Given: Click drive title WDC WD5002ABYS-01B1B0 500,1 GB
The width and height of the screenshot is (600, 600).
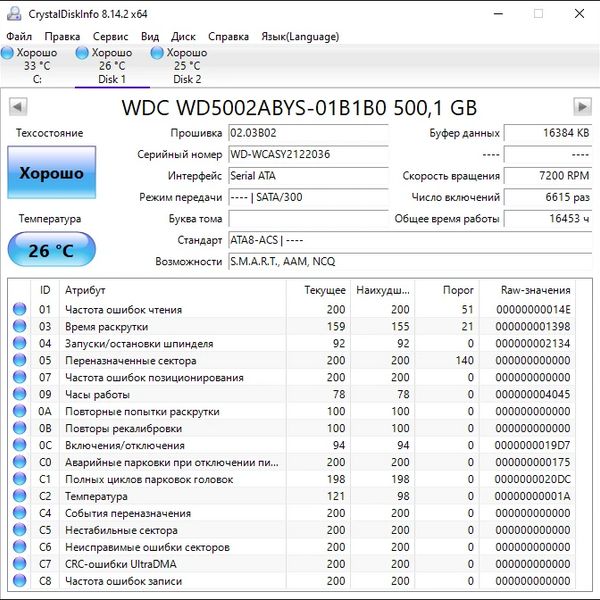Looking at the screenshot, I should point(299,108).
